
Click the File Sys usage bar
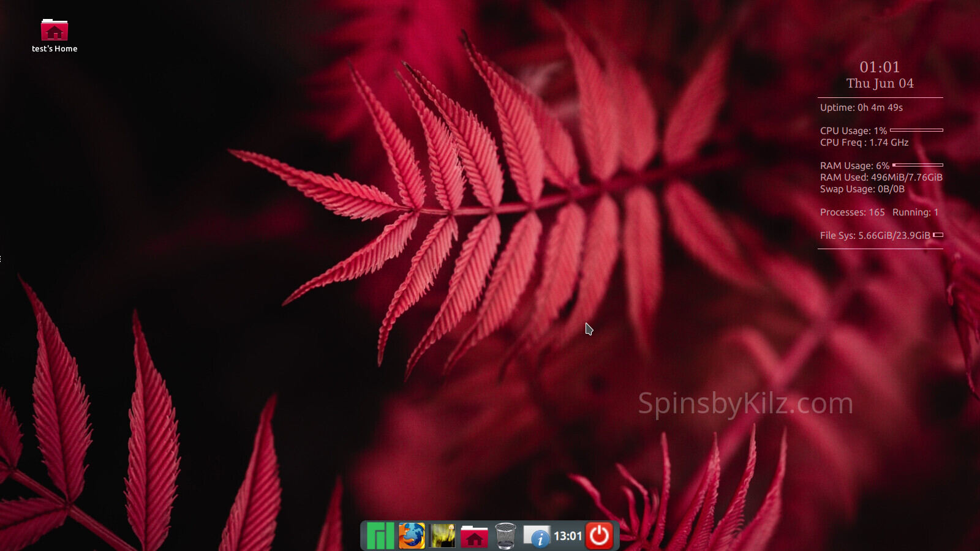(x=938, y=235)
